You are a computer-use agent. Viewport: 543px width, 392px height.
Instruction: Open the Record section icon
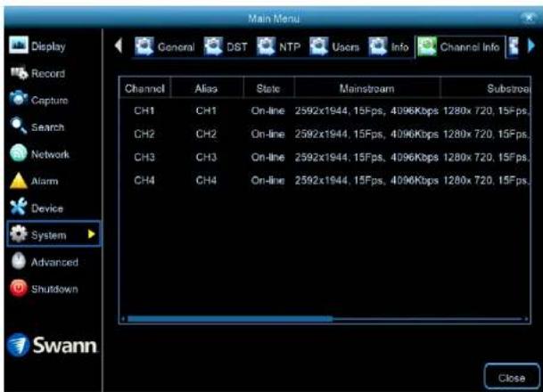pyautogui.click(x=19, y=73)
